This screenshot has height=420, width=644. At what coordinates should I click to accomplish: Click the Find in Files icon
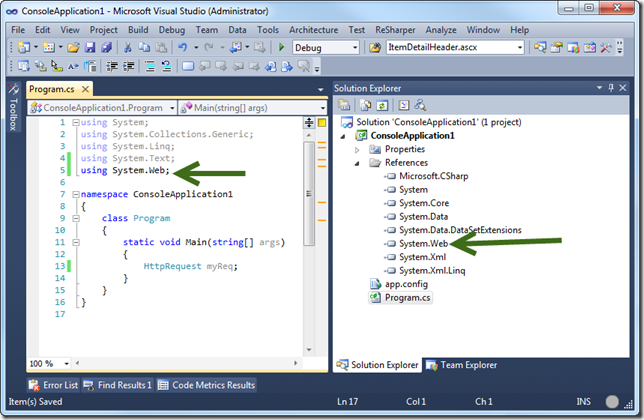(375, 48)
